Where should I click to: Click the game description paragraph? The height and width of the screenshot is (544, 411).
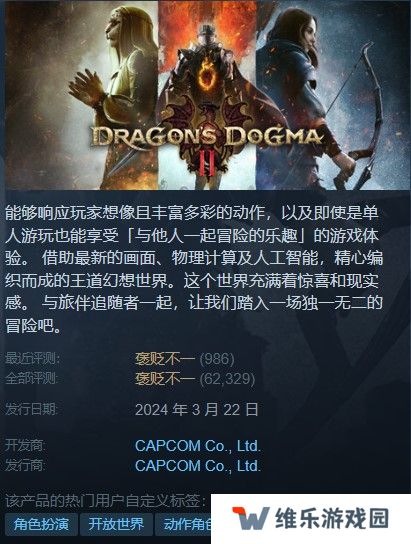194,270
